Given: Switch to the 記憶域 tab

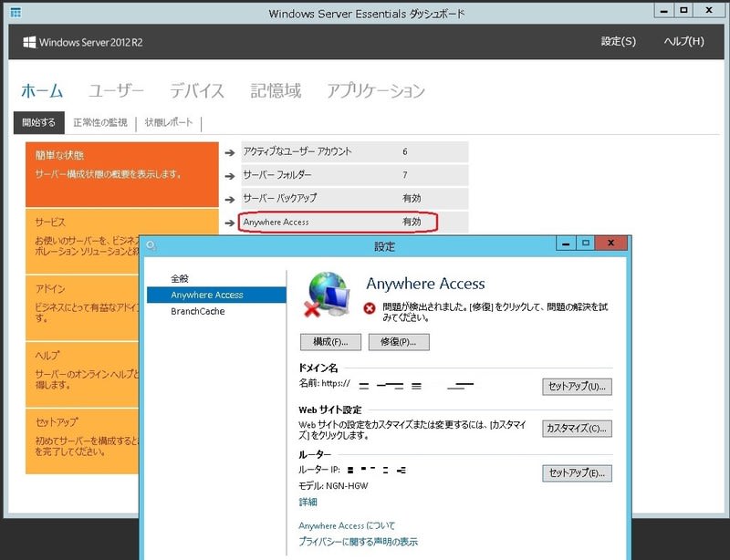Looking at the screenshot, I should [x=276, y=90].
